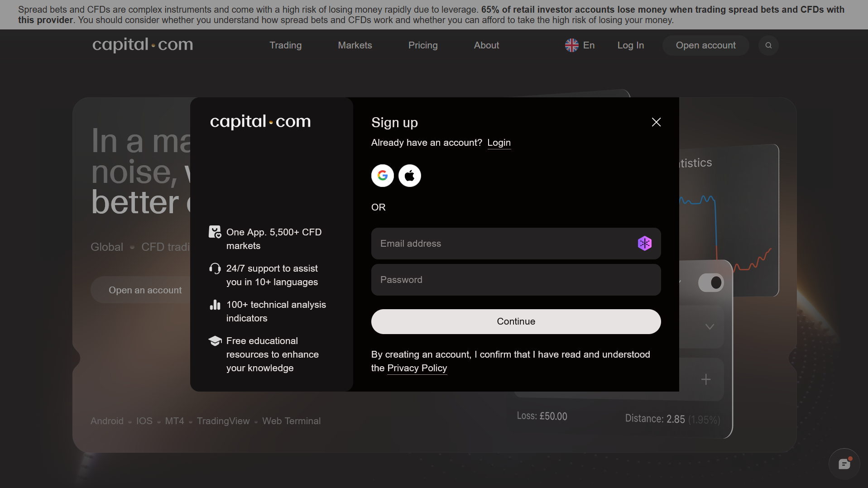Click the Open account header button
Screen dimensions: 868x488
tap(706, 45)
